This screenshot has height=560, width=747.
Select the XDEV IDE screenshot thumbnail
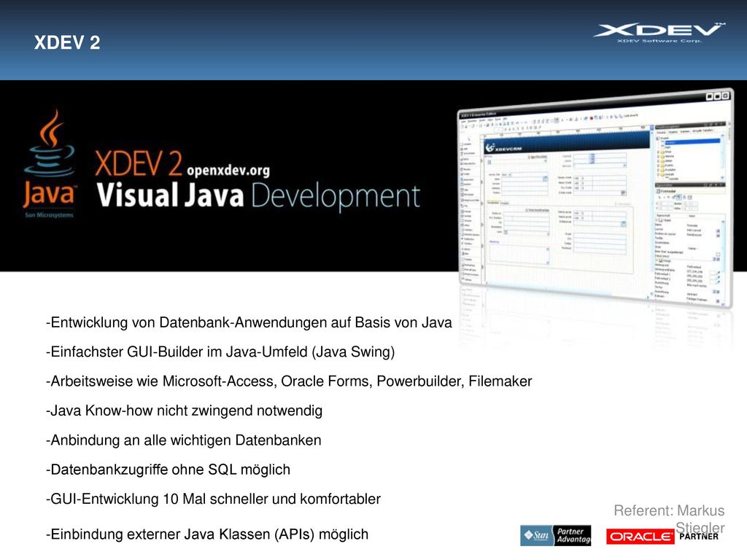coord(595,198)
